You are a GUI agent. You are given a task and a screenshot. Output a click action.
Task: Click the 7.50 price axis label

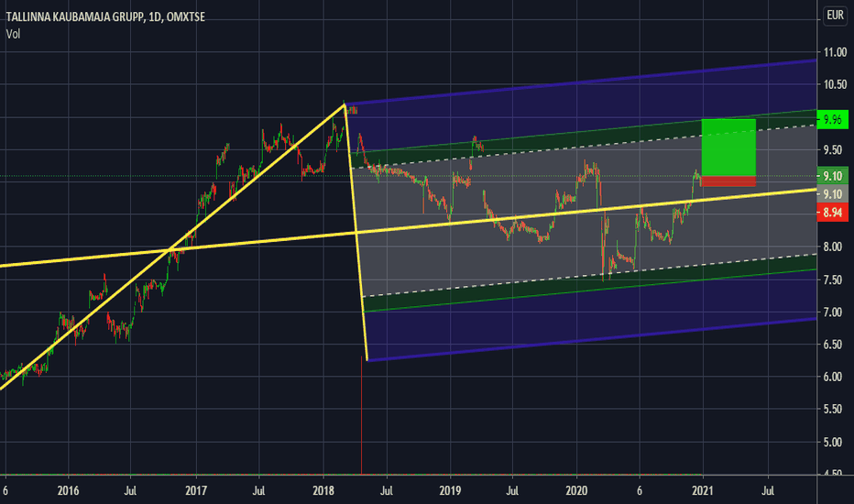833,279
